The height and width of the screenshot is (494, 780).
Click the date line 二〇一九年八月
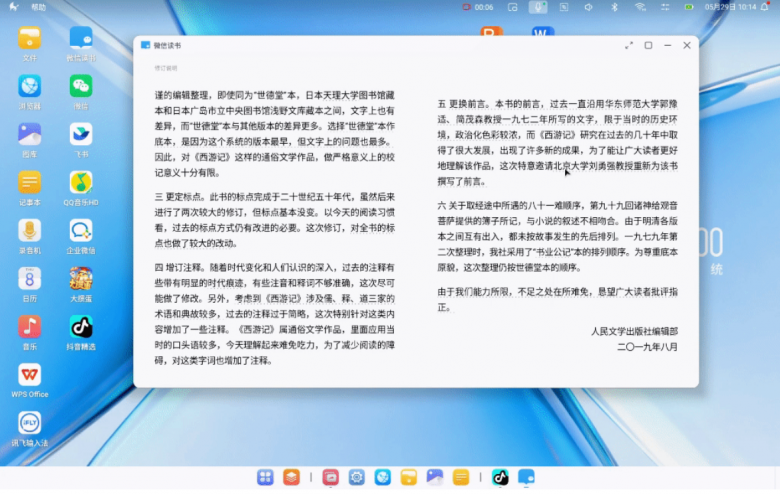pos(647,347)
